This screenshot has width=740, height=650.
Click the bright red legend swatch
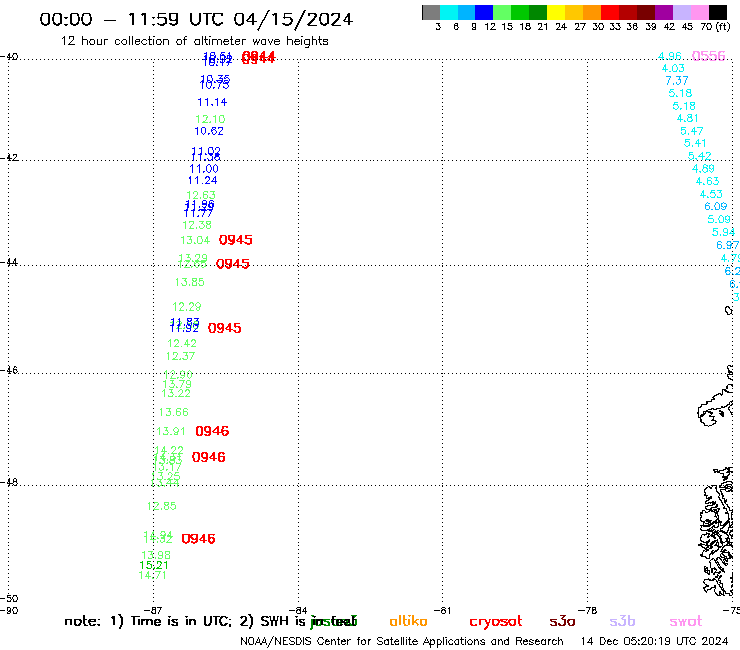(609, 12)
